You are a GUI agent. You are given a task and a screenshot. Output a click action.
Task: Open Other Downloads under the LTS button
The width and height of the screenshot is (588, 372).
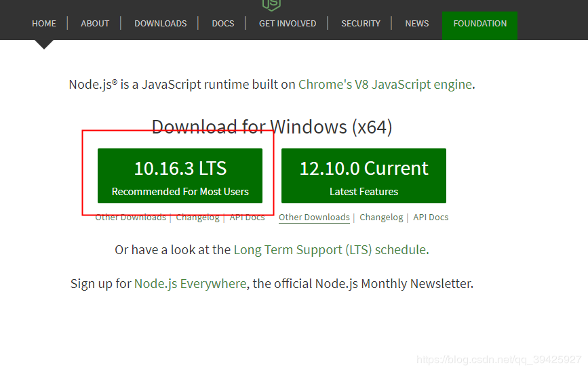click(x=130, y=218)
